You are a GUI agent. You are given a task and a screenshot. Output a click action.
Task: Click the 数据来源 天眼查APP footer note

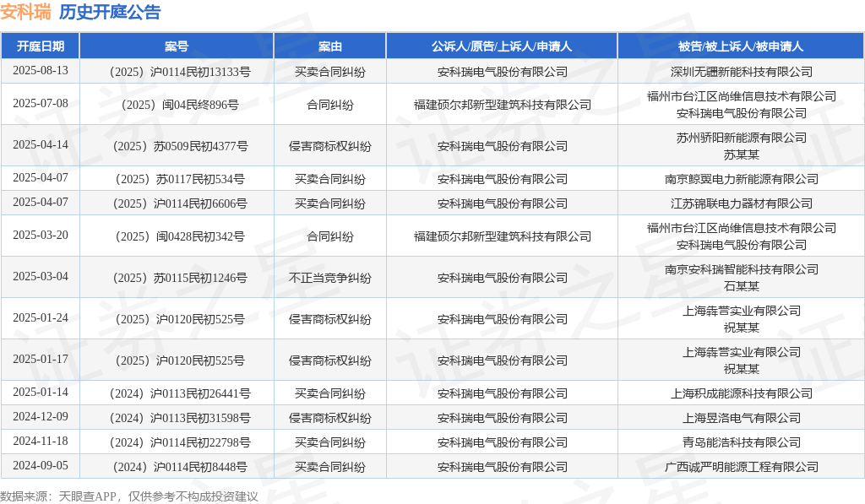tap(129, 496)
